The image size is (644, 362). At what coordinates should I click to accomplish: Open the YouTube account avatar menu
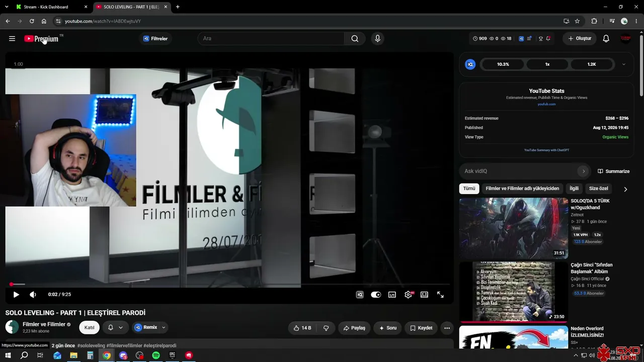pyautogui.click(x=625, y=39)
